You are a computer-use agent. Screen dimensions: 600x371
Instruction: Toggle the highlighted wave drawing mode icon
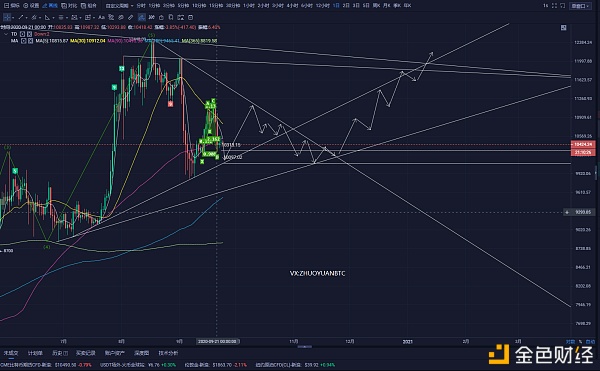coord(142,17)
